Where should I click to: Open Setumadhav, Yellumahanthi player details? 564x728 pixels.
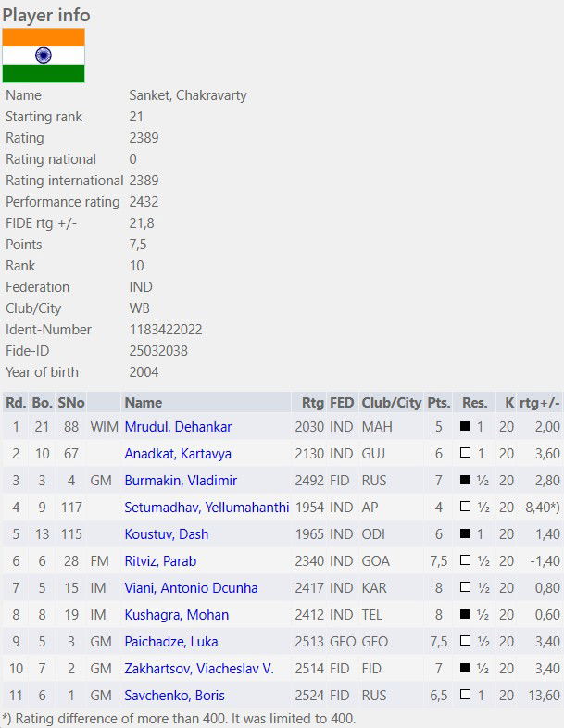coord(207,508)
